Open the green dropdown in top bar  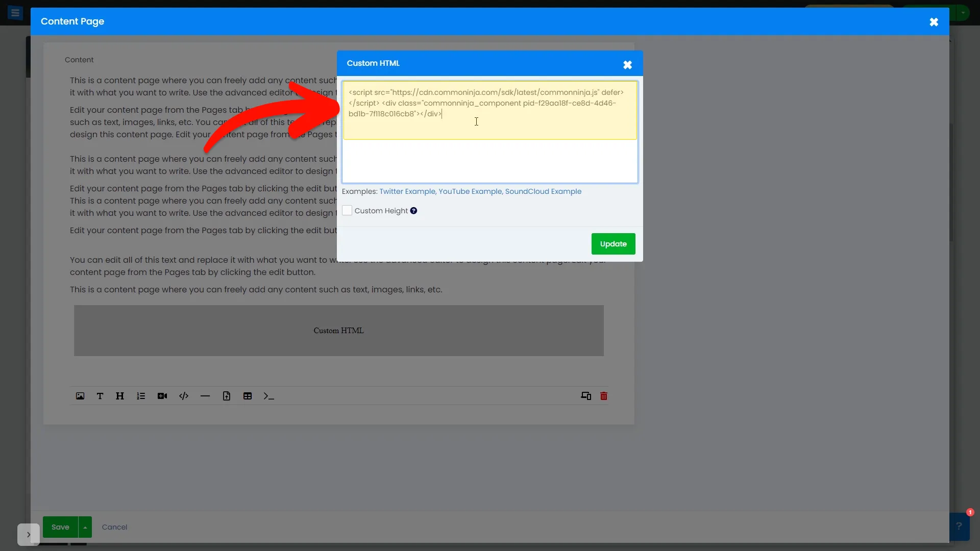[x=963, y=12]
